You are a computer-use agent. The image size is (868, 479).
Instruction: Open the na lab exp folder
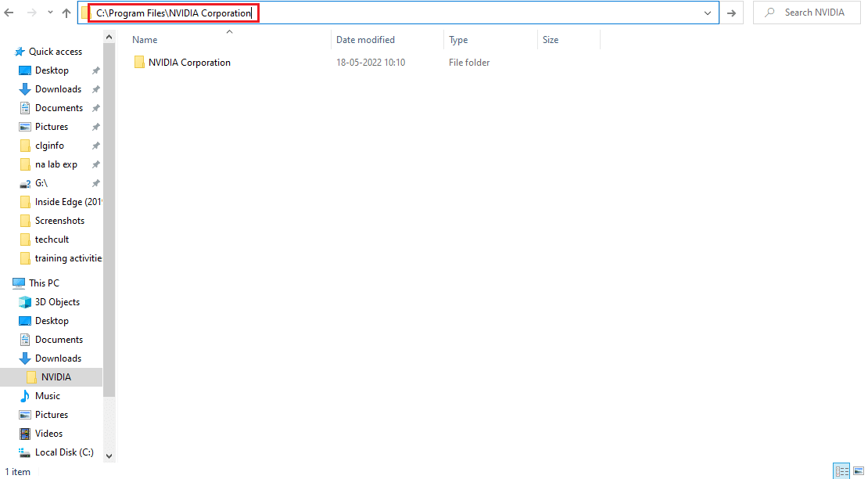(x=56, y=164)
